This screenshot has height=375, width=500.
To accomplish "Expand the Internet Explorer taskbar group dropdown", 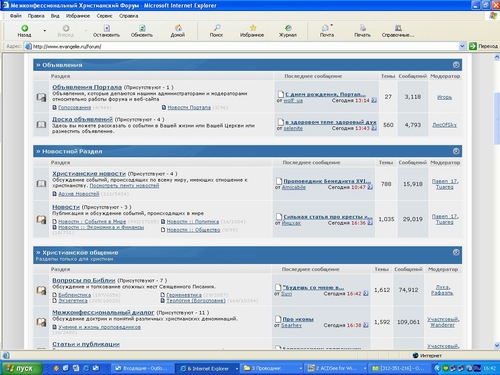I will [x=237, y=368].
